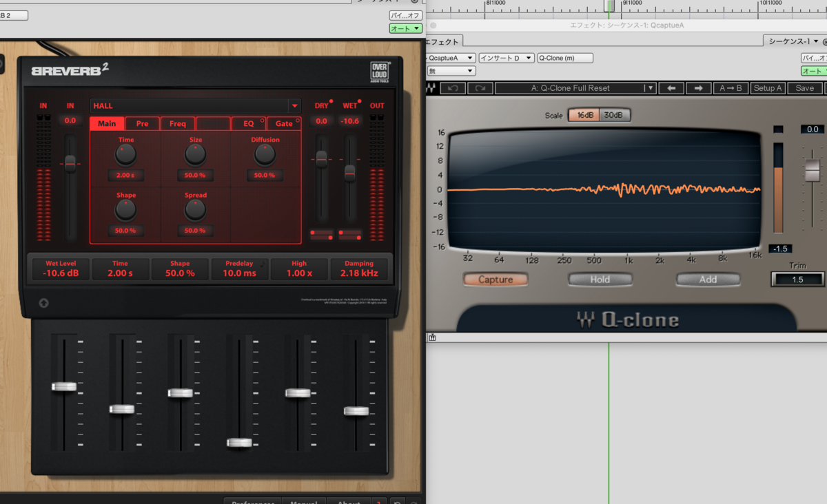Switch to the Main tab in Breverb

coord(107,124)
